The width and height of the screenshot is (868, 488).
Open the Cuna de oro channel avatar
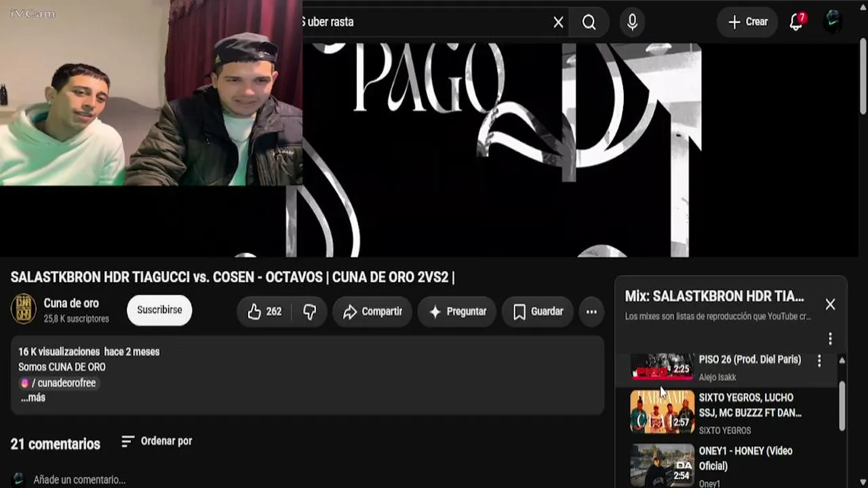coord(24,309)
